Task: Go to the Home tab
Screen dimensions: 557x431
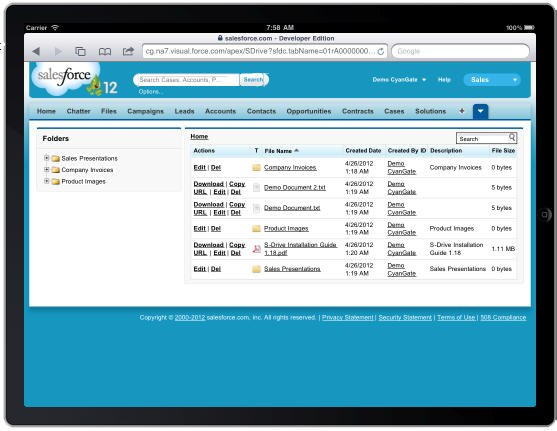Action: 46,111
